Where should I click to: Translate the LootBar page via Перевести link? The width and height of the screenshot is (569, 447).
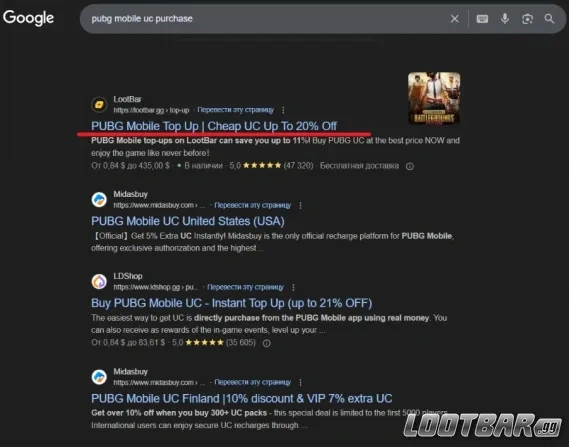(236, 110)
